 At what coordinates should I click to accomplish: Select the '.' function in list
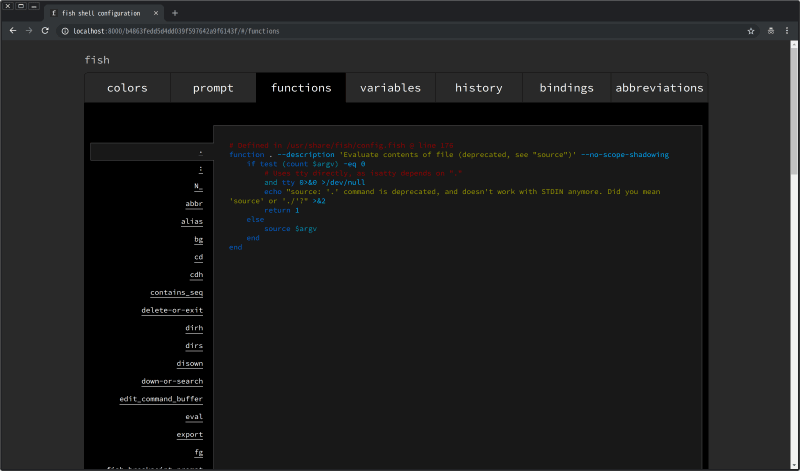click(152, 152)
